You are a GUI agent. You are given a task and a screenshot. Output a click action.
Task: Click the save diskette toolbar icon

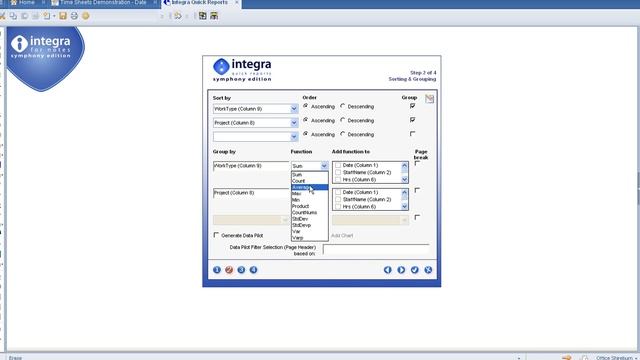(x=63, y=16)
